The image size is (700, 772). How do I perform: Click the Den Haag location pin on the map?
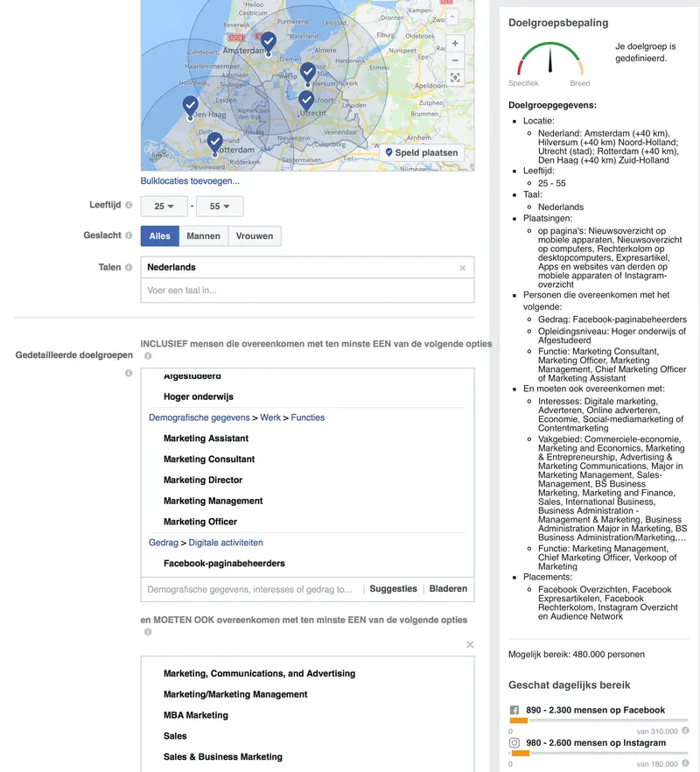pyautogui.click(x=190, y=107)
